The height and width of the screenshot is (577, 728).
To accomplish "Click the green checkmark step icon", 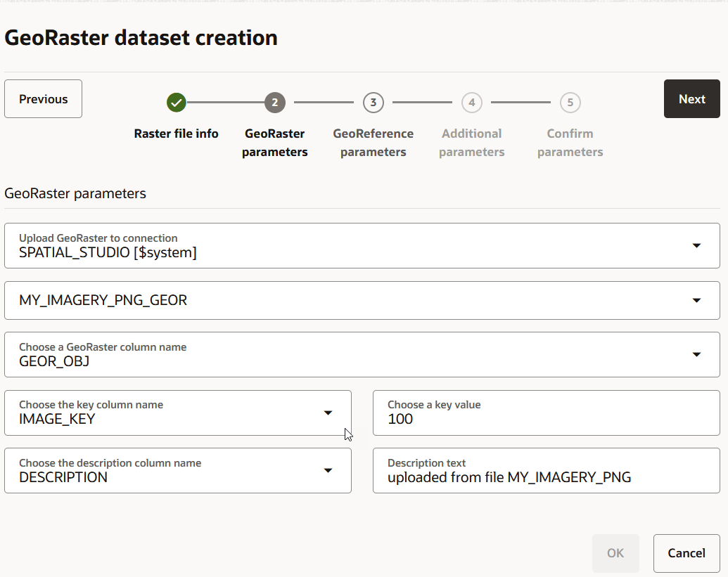I will click(x=177, y=103).
